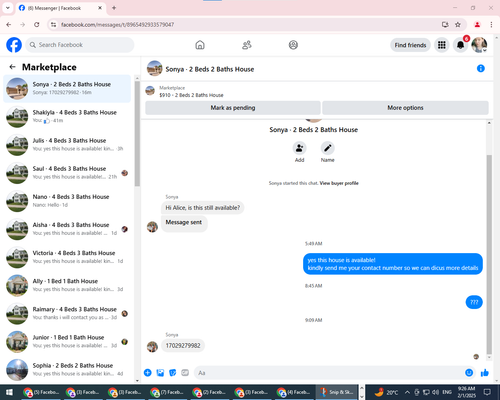This screenshot has width=500, height=400.
Task: Open Chrome profile icon in toolbar
Action: 477,24
